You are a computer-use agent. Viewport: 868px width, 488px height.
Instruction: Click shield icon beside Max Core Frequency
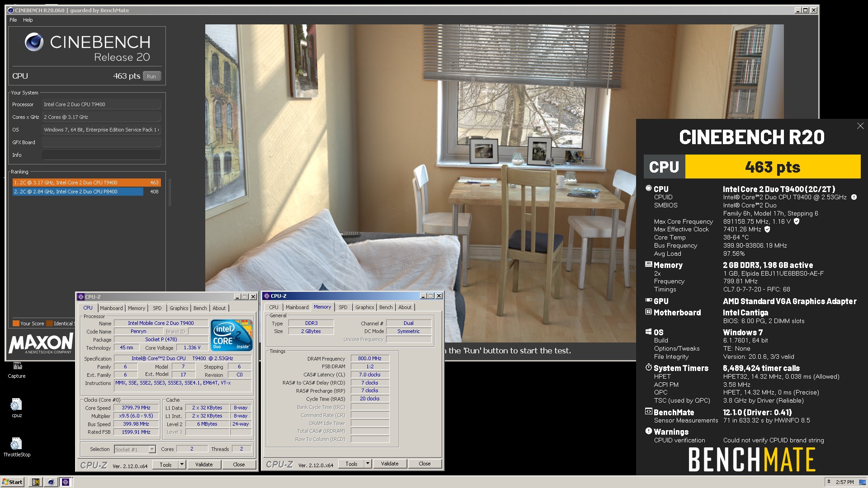click(x=797, y=221)
